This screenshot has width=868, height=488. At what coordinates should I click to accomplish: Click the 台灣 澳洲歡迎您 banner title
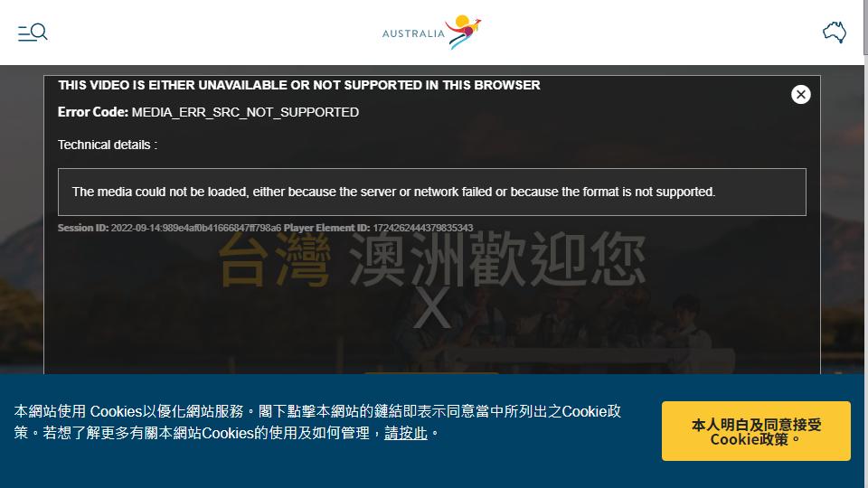[x=432, y=260]
